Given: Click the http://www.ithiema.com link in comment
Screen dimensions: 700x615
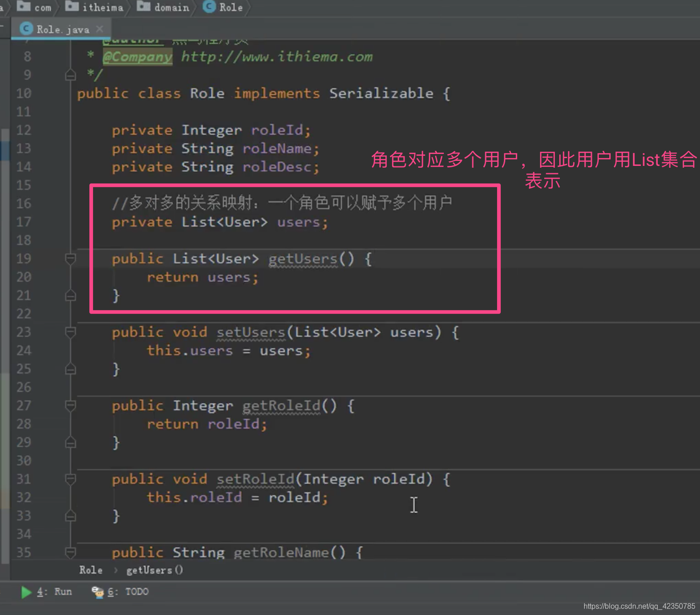Looking at the screenshot, I should 277,57.
